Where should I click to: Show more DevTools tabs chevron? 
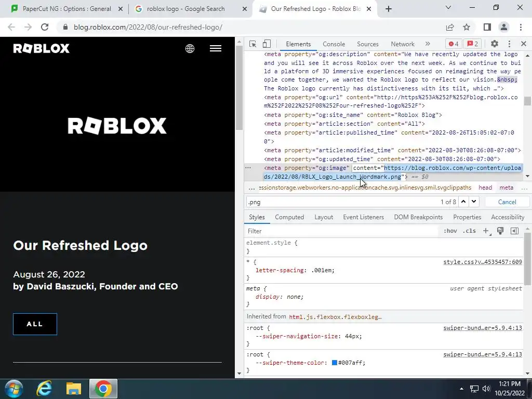[428, 44]
